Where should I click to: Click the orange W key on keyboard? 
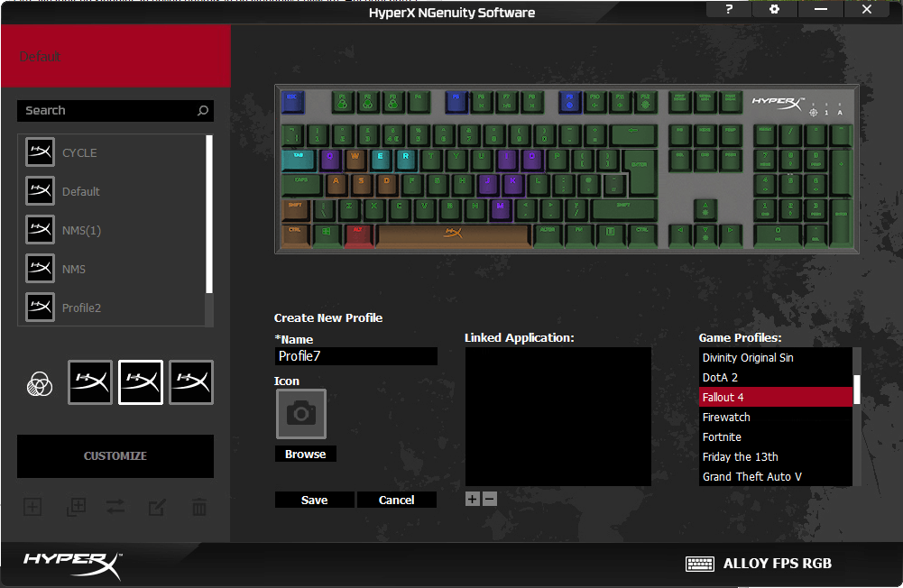(355, 161)
